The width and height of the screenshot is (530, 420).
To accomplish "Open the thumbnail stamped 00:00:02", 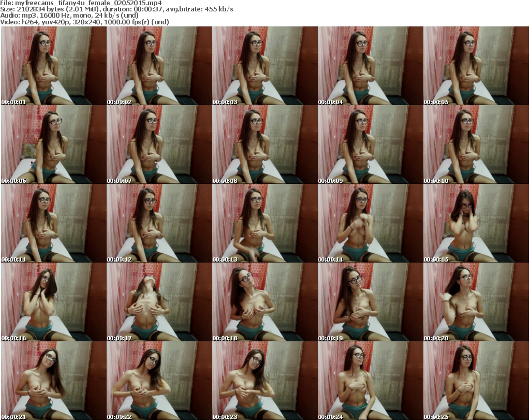I will (x=159, y=66).
